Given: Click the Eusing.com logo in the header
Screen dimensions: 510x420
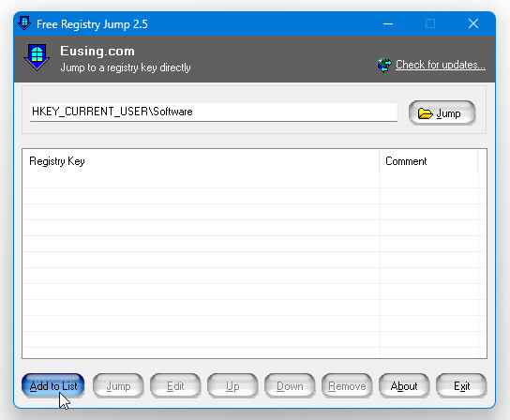Looking at the screenshot, I should coord(37,57).
